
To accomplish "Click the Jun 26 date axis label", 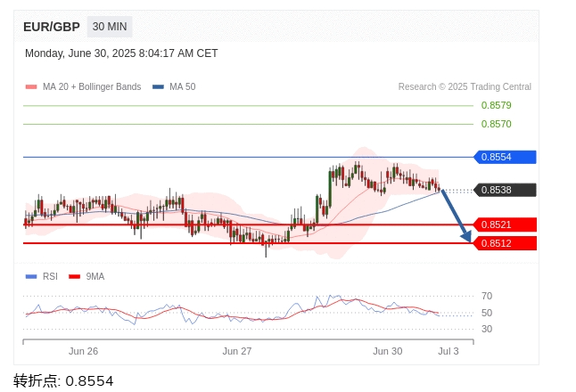I will click(x=84, y=351).
